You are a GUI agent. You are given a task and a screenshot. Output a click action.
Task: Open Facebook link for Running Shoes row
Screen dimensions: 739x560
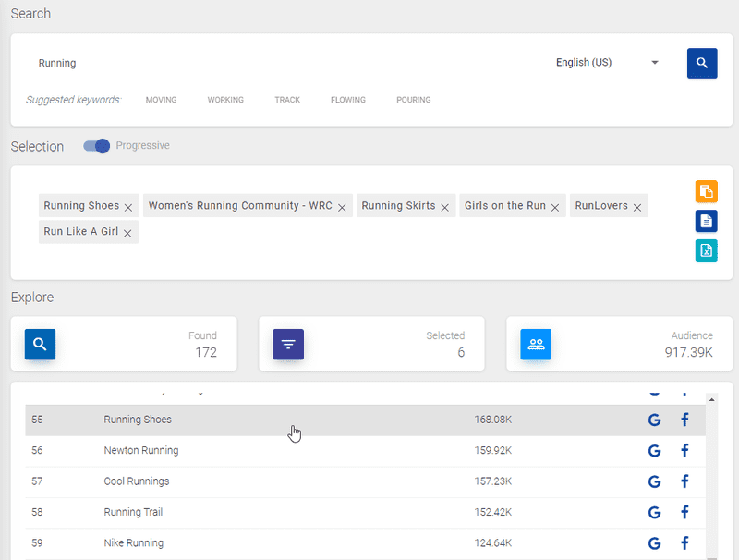coord(684,420)
